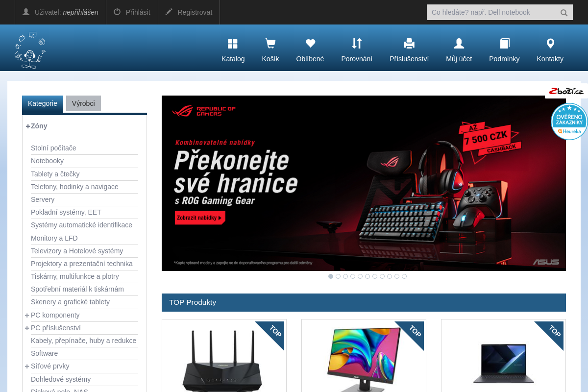The image size is (588, 392).
Task: Open Monitory a LFD category
Action: [x=54, y=238]
